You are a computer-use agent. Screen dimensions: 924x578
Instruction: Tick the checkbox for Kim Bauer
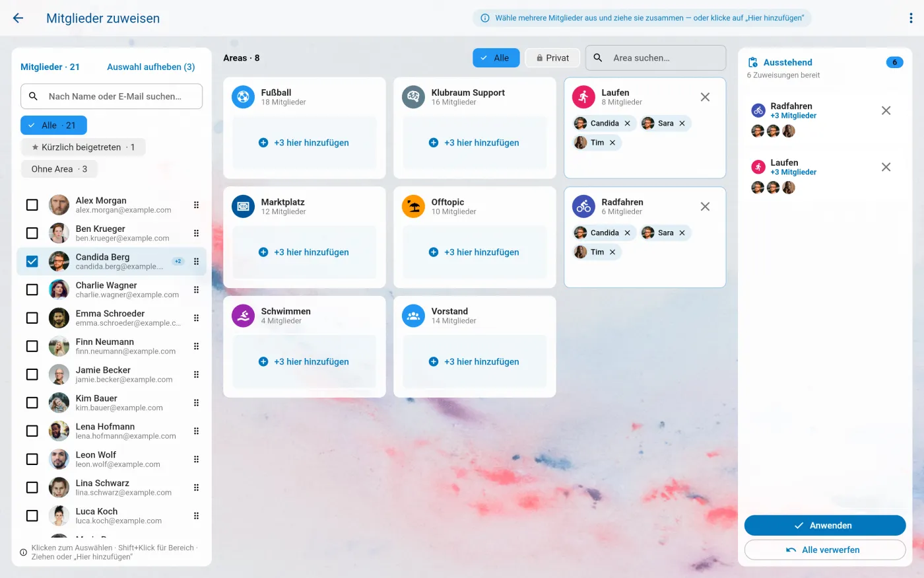click(32, 403)
